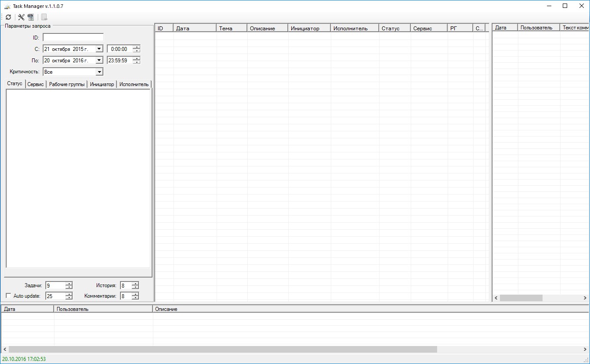The width and height of the screenshot is (590, 364).
Task: Decrement the Комментарии value
Action: click(135, 298)
